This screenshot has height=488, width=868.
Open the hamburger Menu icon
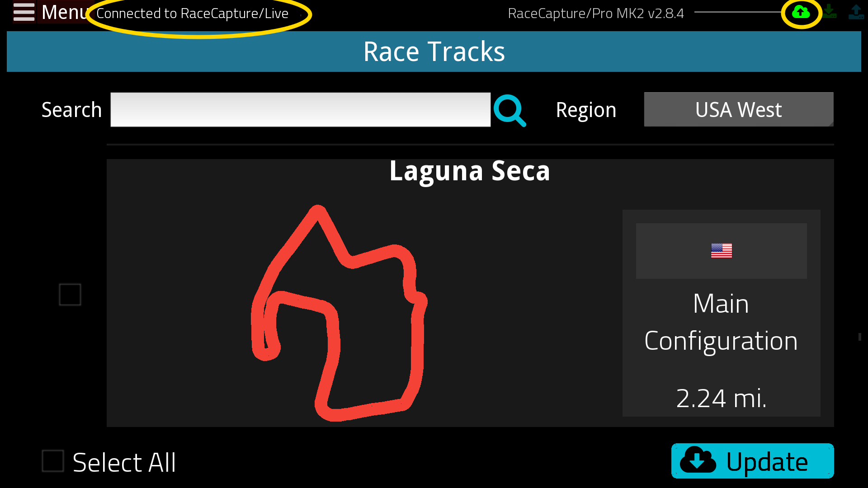(x=24, y=12)
